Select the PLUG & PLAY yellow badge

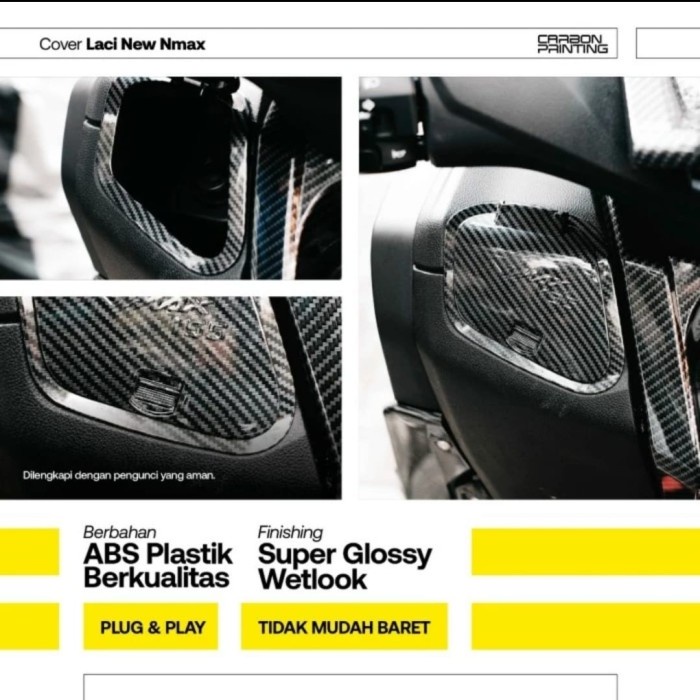151,626
